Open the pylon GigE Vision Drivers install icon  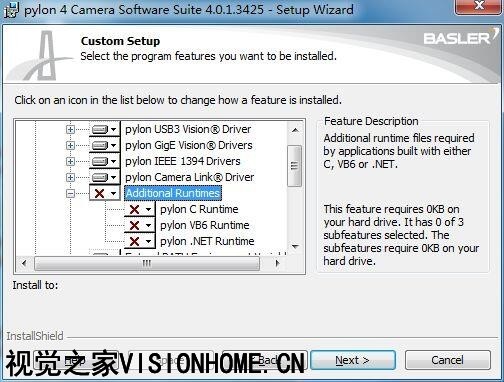click(104, 145)
